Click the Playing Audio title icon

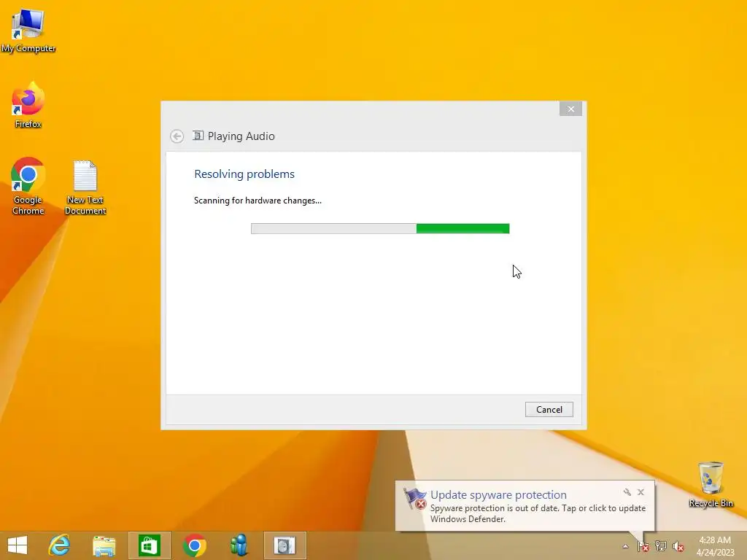click(198, 136)
